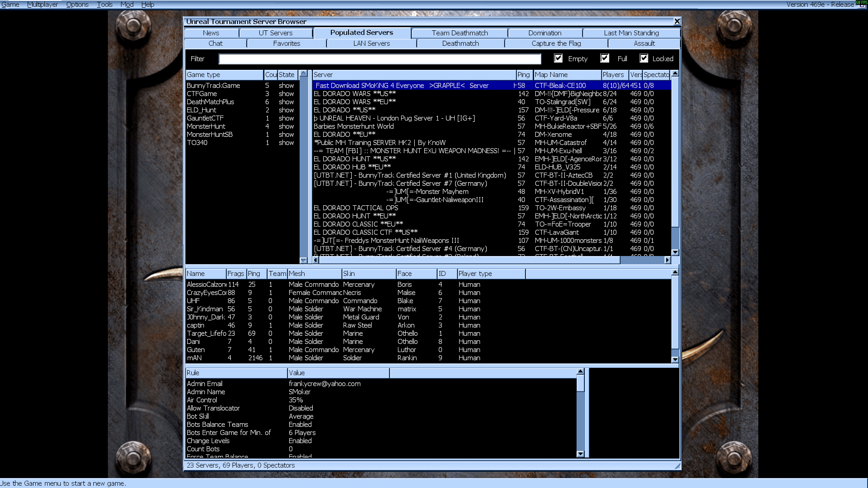Open the Tools menu
This screenshot has height=488, width=868.
coord(104,5)
